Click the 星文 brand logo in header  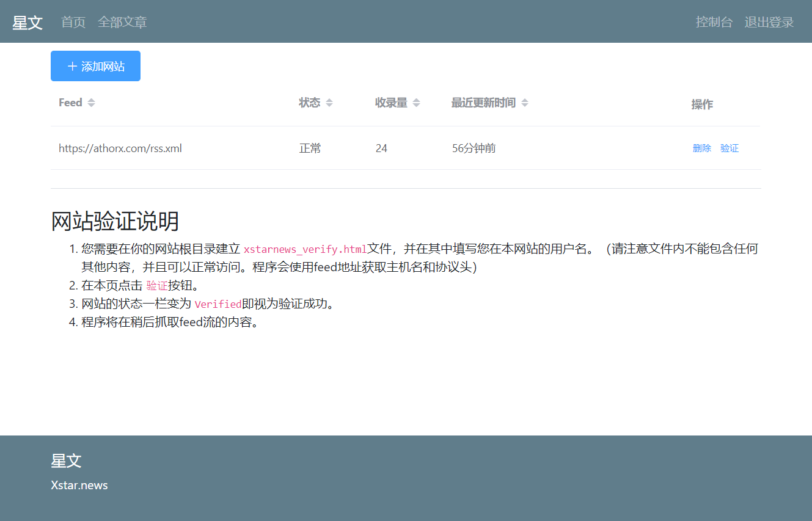27,23
